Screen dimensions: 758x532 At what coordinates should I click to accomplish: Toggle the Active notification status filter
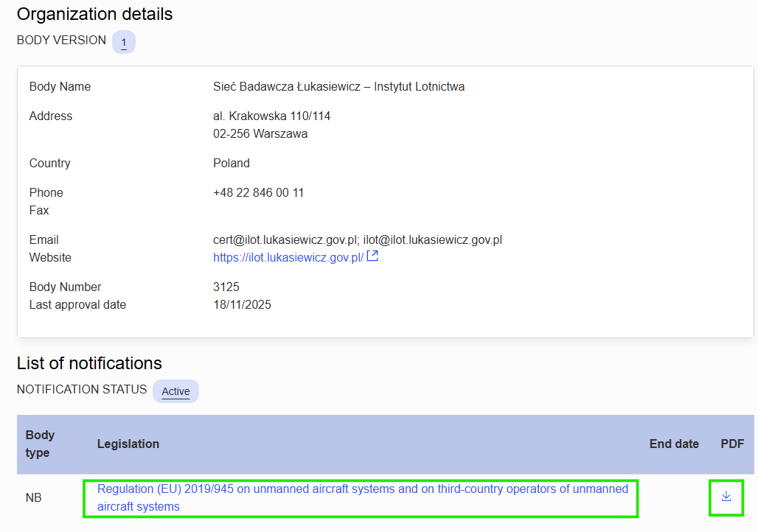[175, 391]
